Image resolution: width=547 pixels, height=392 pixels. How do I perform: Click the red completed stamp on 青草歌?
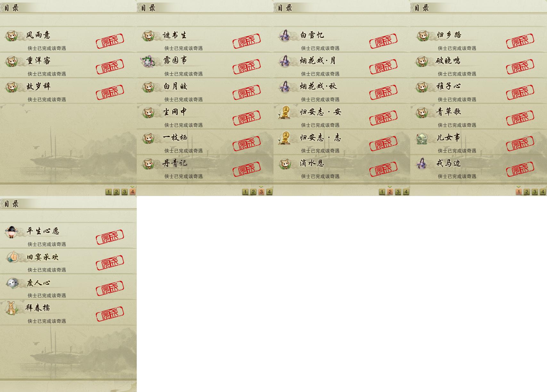(x=520, y=118)
